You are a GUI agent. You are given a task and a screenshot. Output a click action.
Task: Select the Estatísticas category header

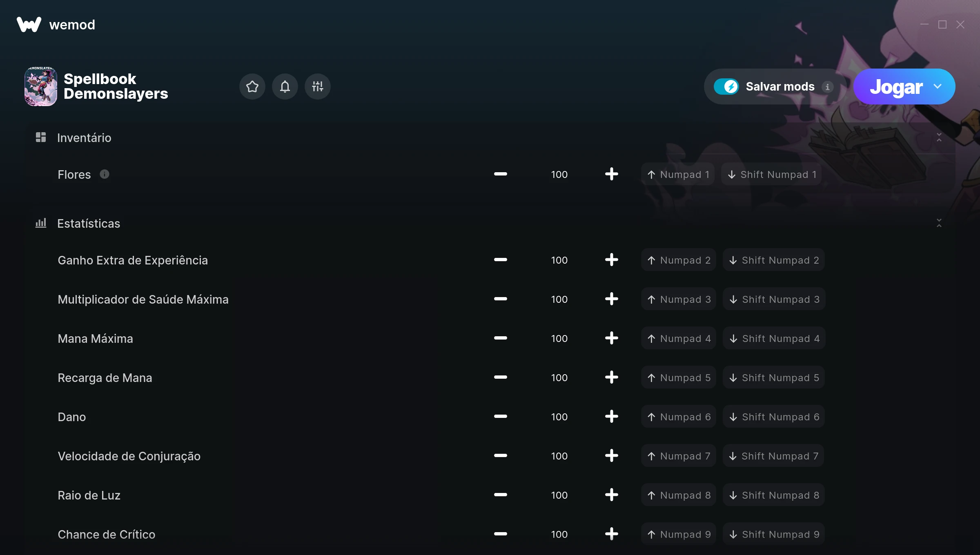pyautogui.click(x=89, y=224)
